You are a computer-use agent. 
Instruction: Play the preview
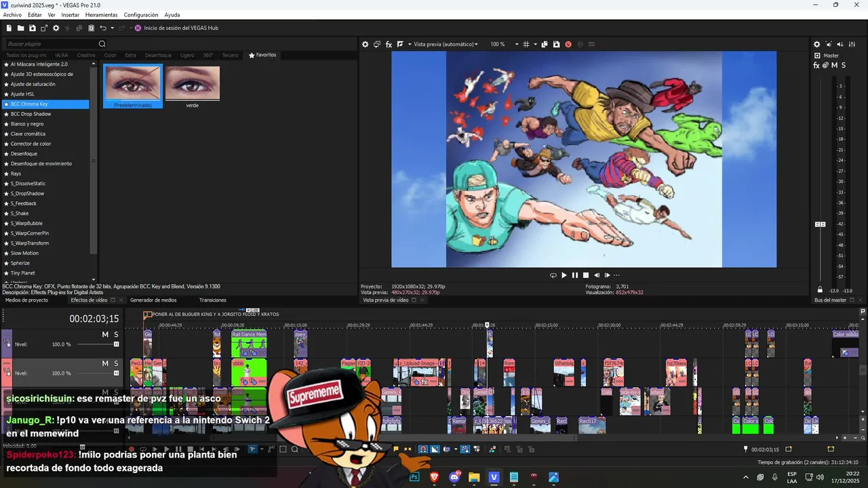pos(564,275)
